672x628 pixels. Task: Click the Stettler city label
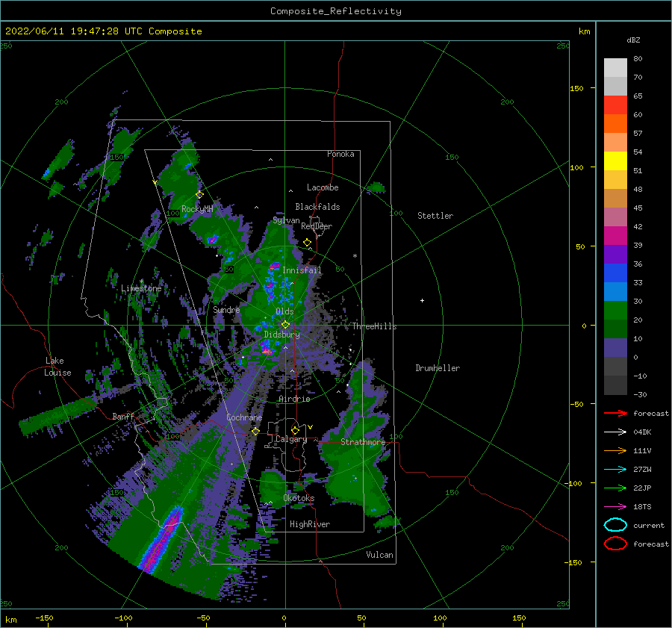pyautogui.click(x=435, y=216)
